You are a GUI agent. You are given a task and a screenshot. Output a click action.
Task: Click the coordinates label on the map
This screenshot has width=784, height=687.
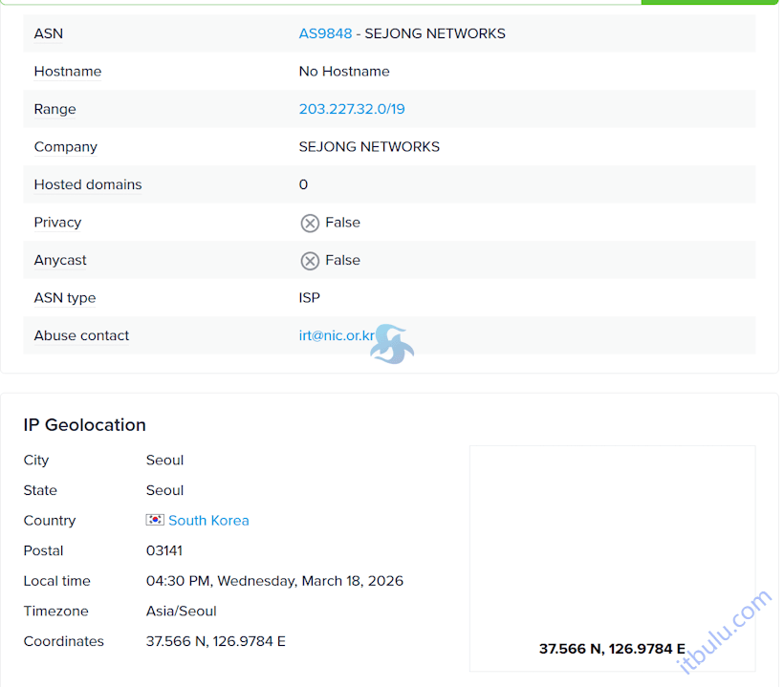click(611, 648)
